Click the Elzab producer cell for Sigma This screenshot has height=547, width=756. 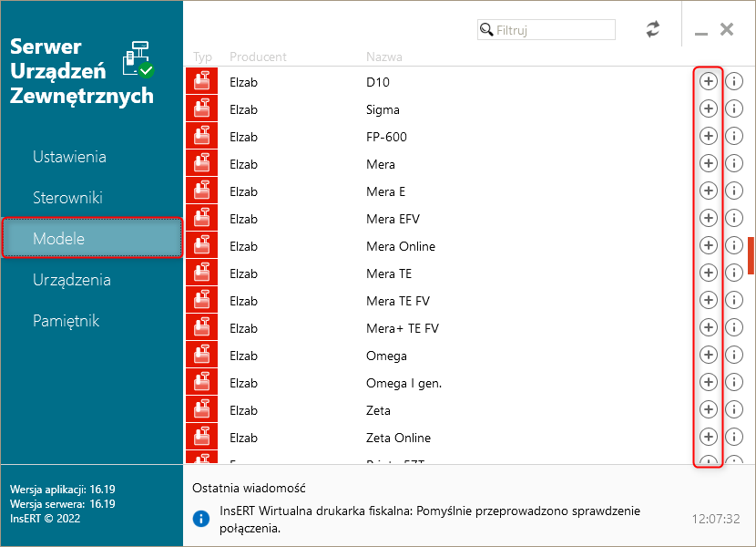click(243, 109)
